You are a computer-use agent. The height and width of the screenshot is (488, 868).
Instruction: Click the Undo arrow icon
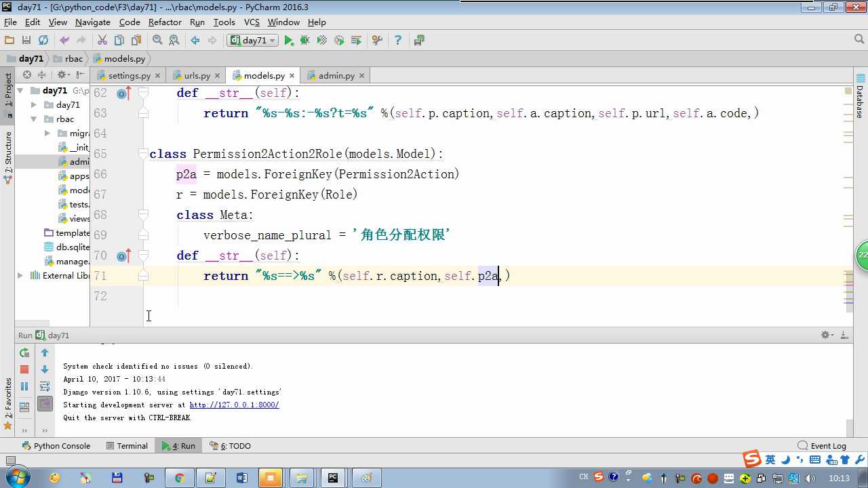point(64,41)
